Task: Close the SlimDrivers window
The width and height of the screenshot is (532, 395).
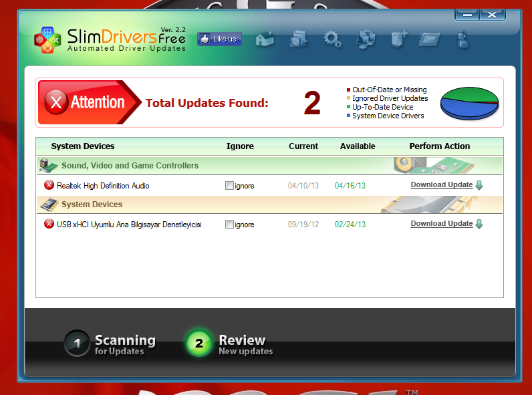Action: (x=492, y=15)
